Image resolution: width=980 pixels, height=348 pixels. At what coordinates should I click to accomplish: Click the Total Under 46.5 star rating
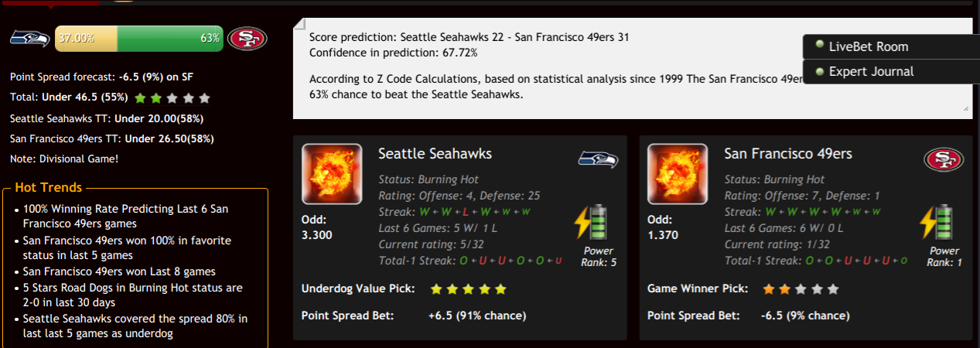(172, 99)
